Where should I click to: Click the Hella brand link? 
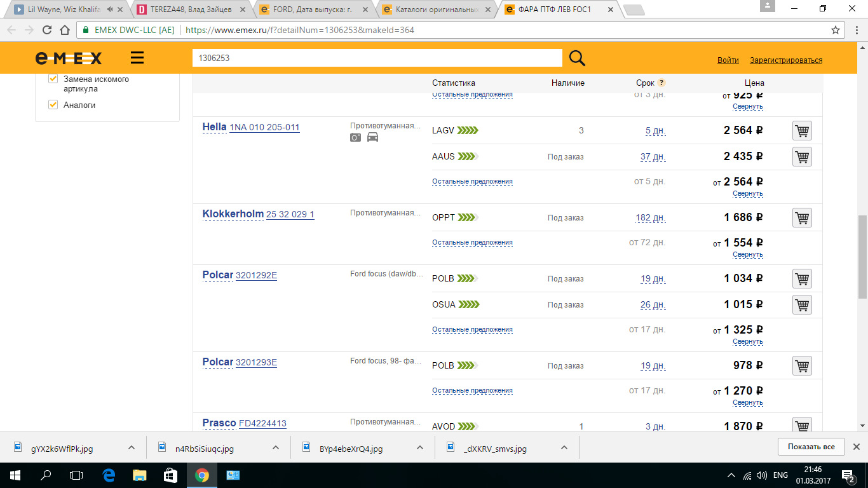(214, 127)
